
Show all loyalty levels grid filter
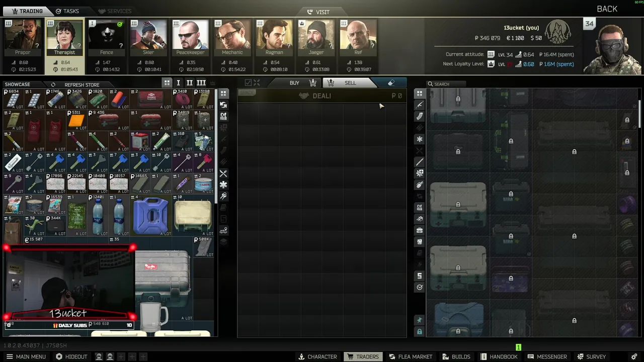click(167, 83)
